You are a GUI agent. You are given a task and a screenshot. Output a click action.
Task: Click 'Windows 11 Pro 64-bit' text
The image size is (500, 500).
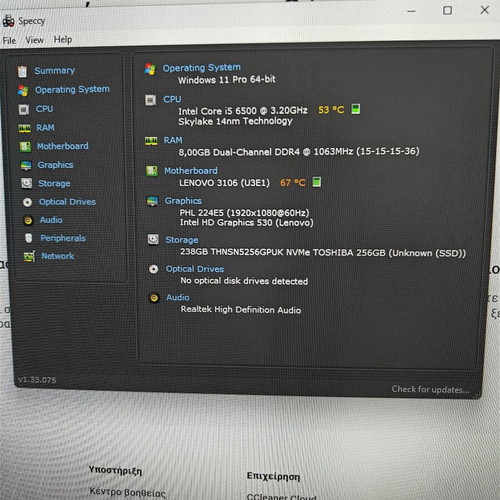coord(227,80)
